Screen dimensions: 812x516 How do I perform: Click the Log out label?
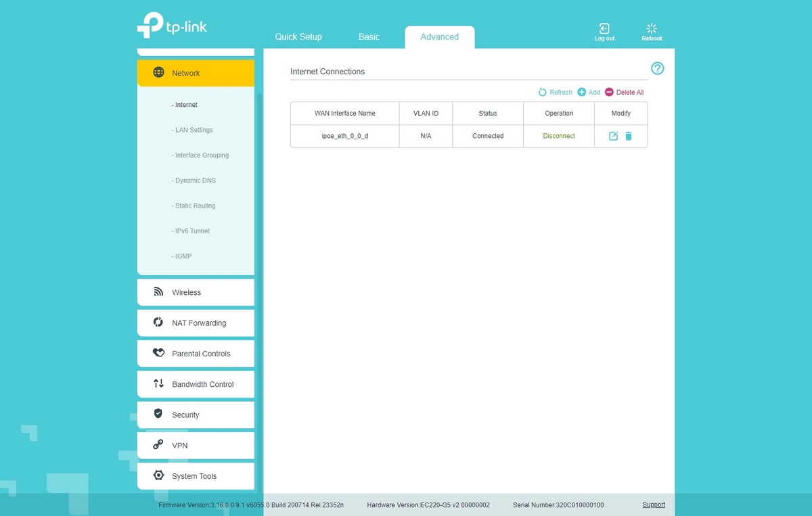tap(604, 39)
